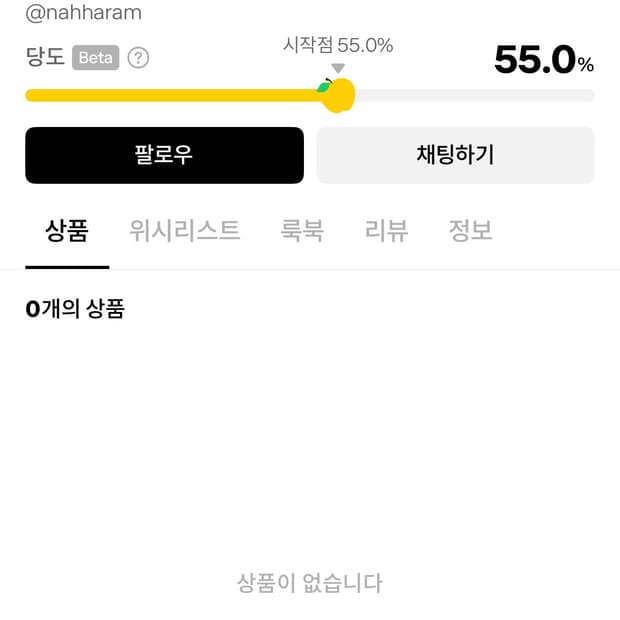Screen dimensions: 620x620
Task: Click the large 55.0% sweetness value
Action: pyautogui.click(x=535, y=61)
